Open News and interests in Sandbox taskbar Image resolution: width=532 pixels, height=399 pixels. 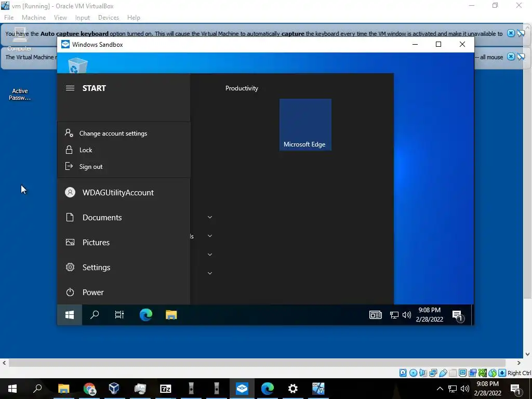click(376, 315)
